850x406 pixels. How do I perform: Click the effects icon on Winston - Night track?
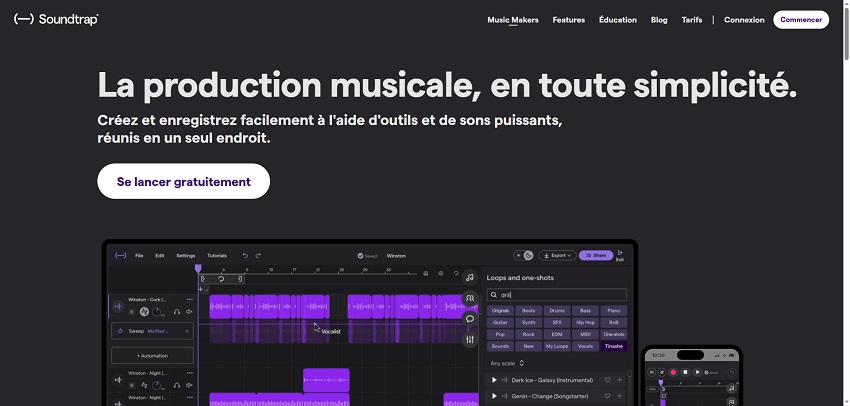(x=144, y=385)
